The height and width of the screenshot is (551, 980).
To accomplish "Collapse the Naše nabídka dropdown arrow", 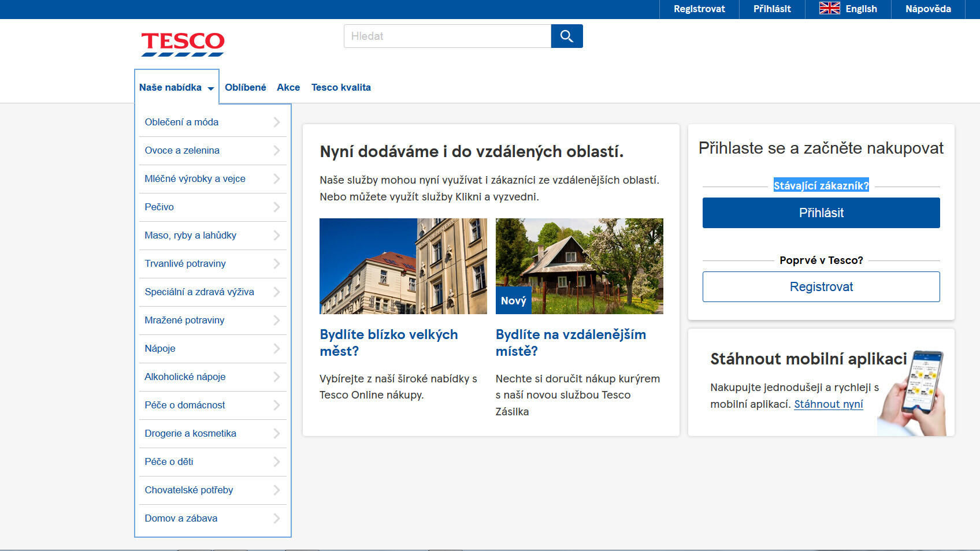I will click(x=211, y=88).
